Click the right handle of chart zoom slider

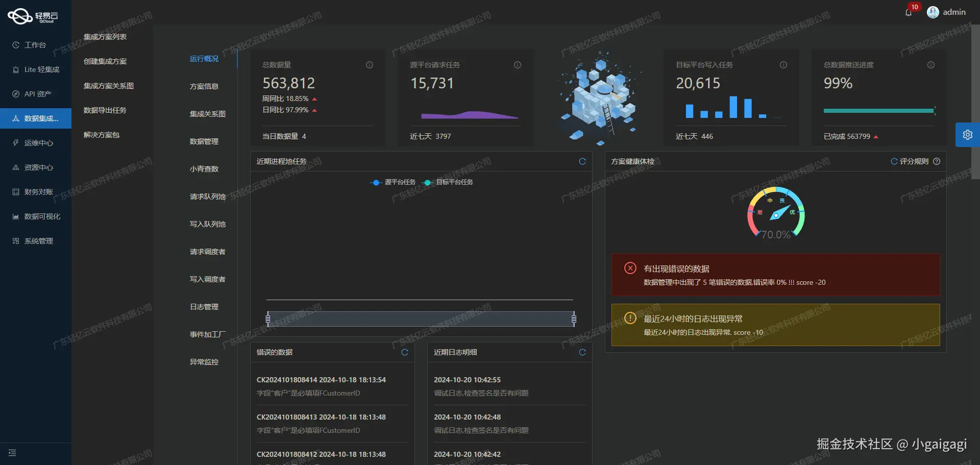574,319
